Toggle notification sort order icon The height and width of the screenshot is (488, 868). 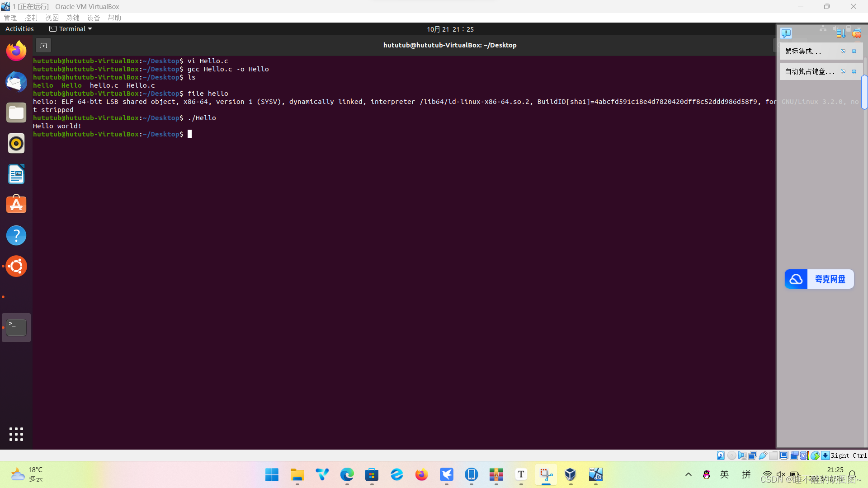[x=840, y=33]
